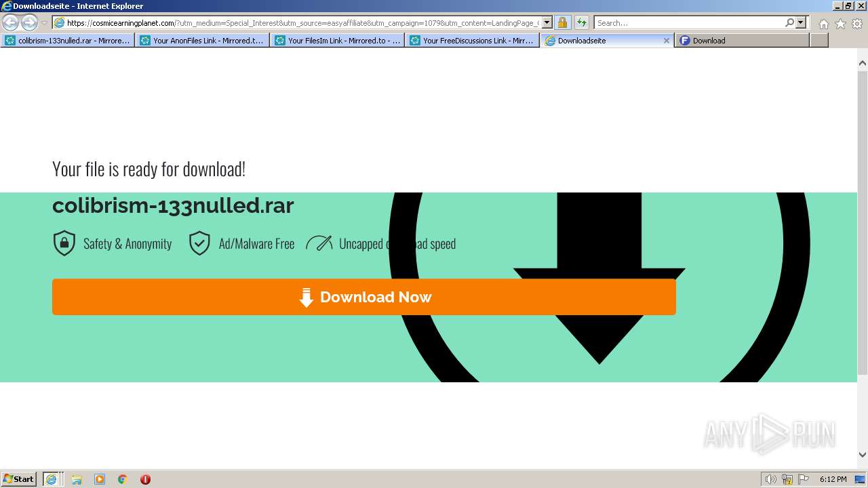Screen dimensions: 868x488
Task: Click the 'Safety & Anonymity' label
Action: pos(127,244)
